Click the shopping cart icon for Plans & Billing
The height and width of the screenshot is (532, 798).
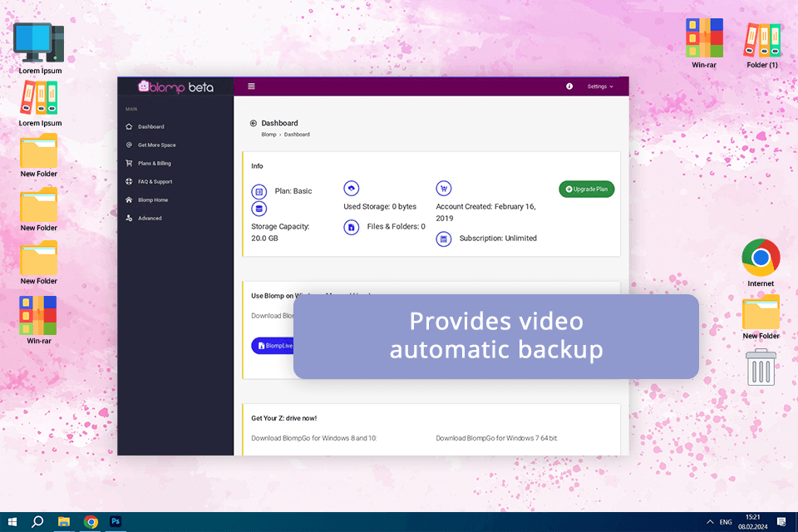pyautogui.click(x=129, y=163)
